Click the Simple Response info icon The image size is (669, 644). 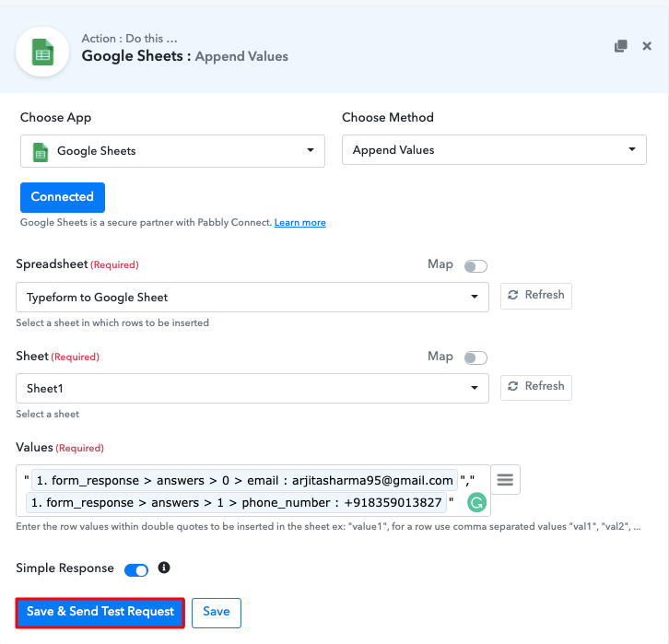point(164,568)
